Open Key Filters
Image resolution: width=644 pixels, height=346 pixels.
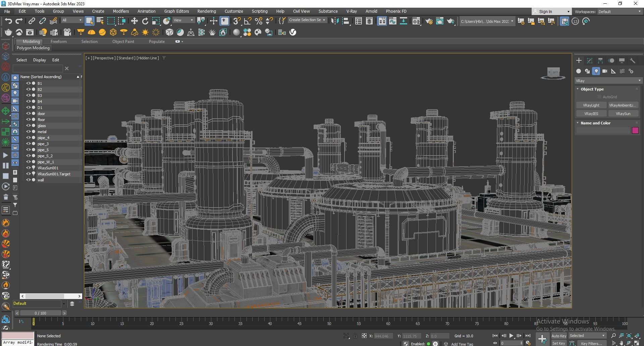click(x=591, y=343)
